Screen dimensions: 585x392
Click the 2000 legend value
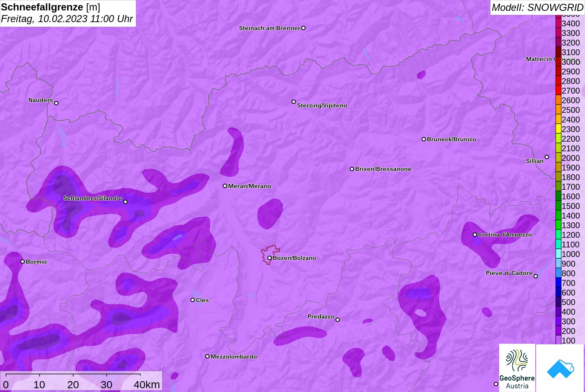click(x=571, y=158)
